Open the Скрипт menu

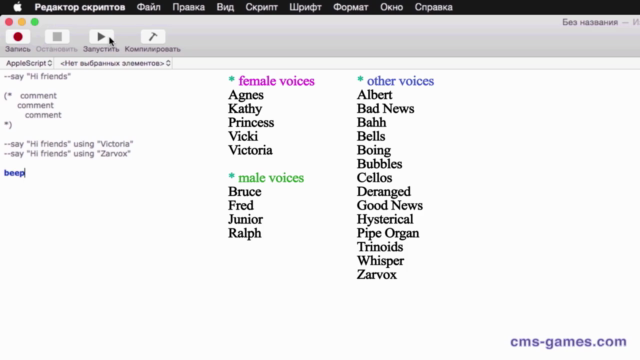(261, 7)
